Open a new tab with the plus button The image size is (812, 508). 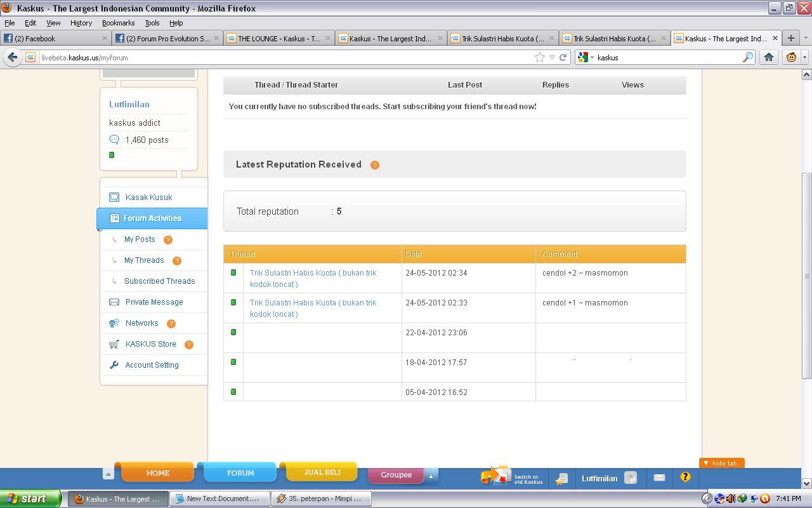coord(790,38)
